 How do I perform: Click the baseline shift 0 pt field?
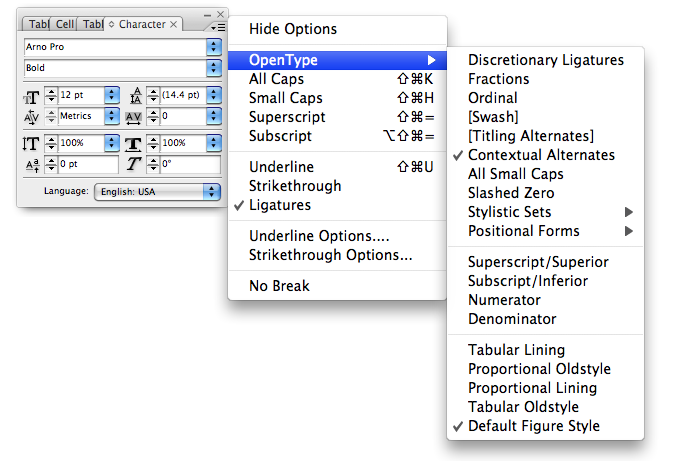pos(88,164)
